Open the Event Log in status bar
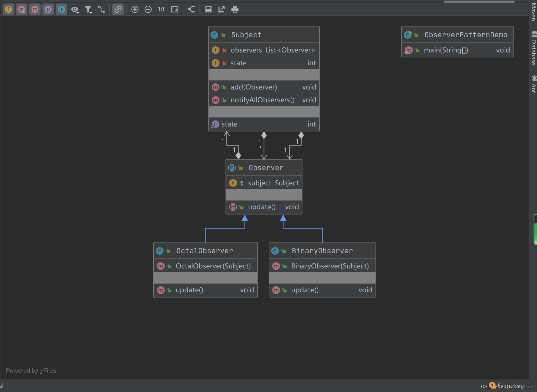This screenshot has width=537, height=392. [x=507, y=386]
